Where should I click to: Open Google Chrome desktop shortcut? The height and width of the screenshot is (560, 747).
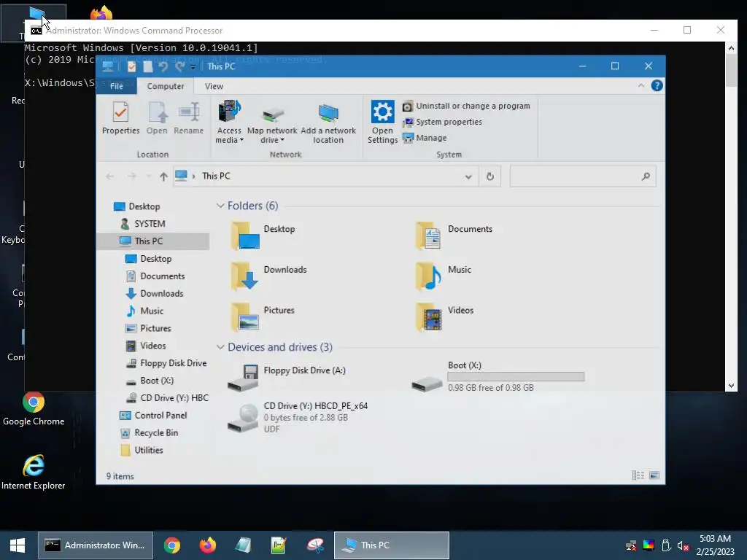point(34,409)
